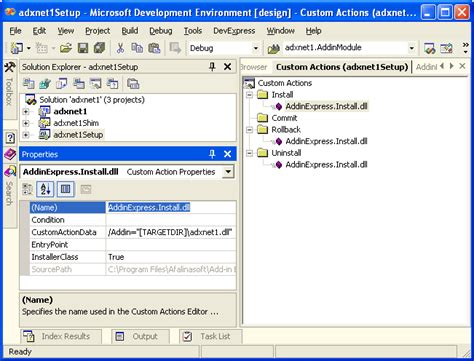
Task: Open the Output window tab
Action: coord(140,336)
